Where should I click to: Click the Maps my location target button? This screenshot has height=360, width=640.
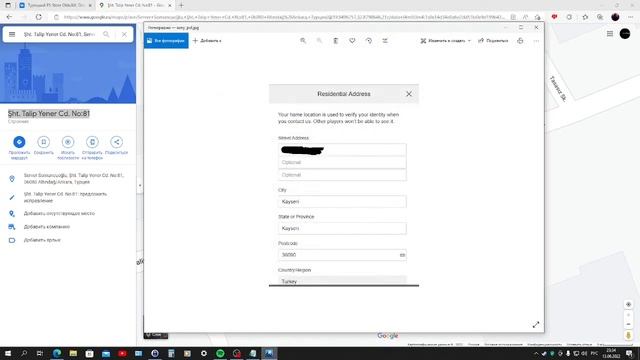tap(629, 304)
